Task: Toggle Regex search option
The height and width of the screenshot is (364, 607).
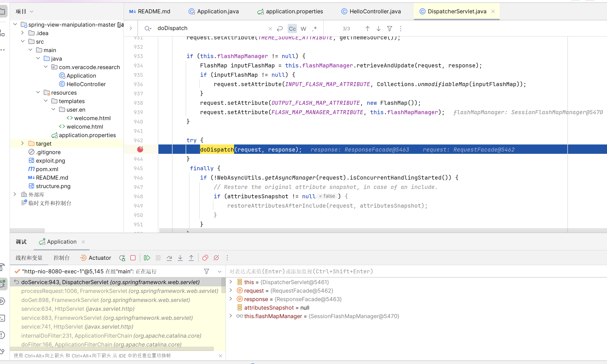Action: point(315,29)
